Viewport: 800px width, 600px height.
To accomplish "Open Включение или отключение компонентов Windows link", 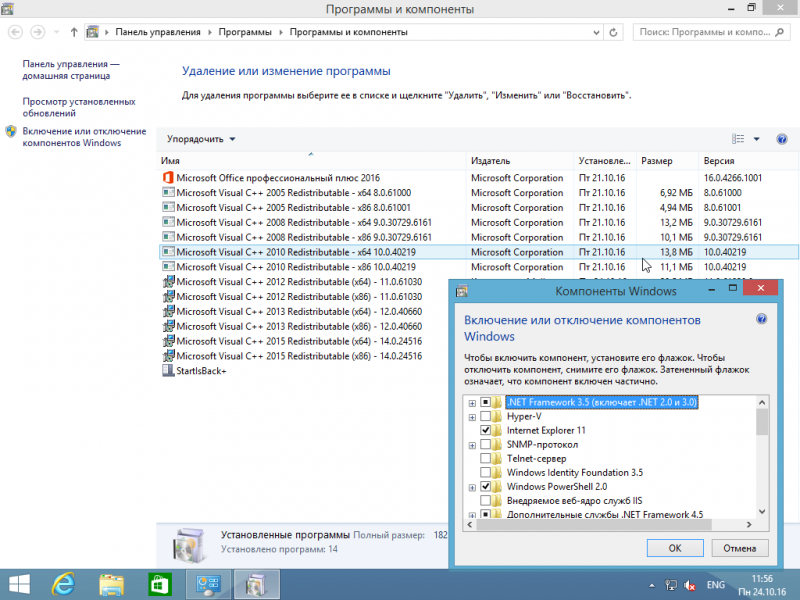I will coord(84,137).
